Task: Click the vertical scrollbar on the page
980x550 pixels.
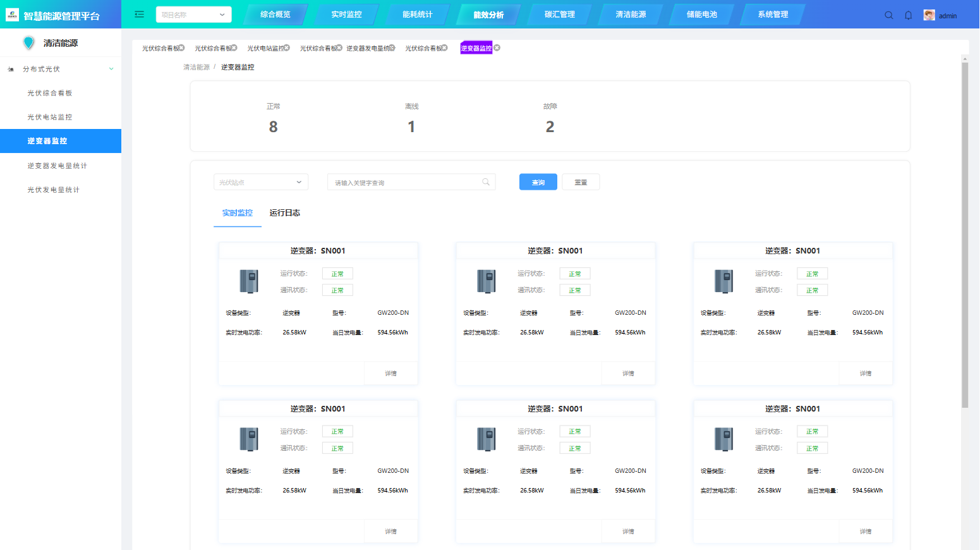Action: pyautogui.click(x=965, y=234)
